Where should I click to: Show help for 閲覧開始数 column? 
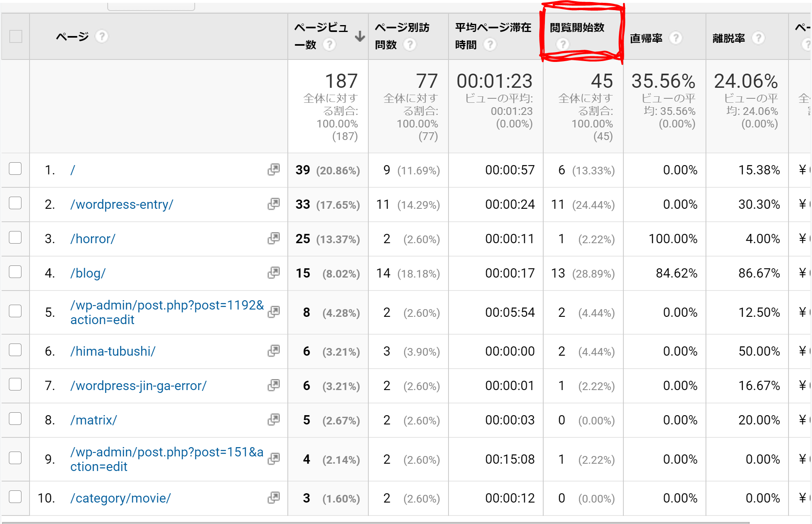coord(563,44)
